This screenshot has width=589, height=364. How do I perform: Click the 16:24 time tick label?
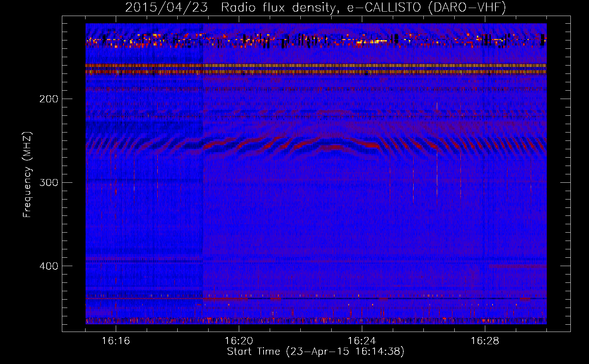[362, 341]
